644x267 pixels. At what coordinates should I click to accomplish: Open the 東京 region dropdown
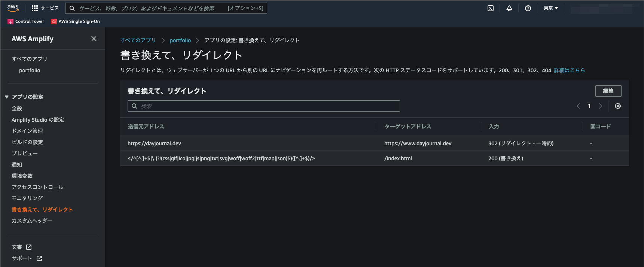(551, 8)
